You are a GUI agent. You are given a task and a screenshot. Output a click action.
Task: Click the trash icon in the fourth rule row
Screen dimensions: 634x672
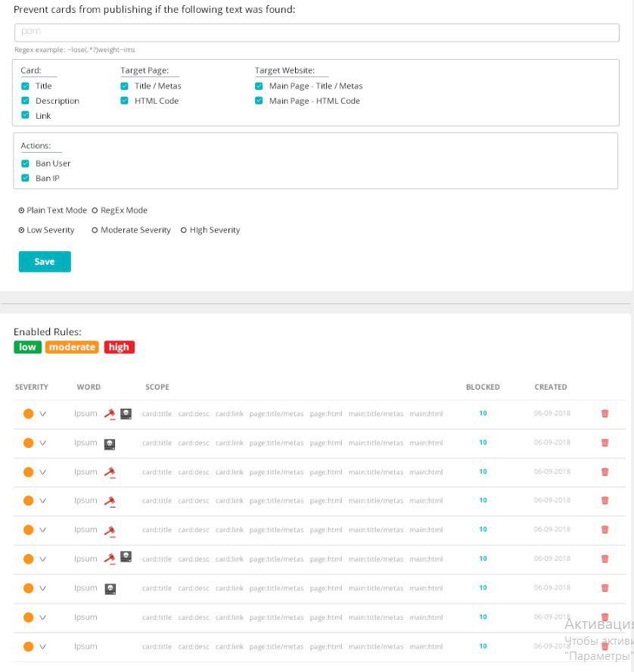604,500
